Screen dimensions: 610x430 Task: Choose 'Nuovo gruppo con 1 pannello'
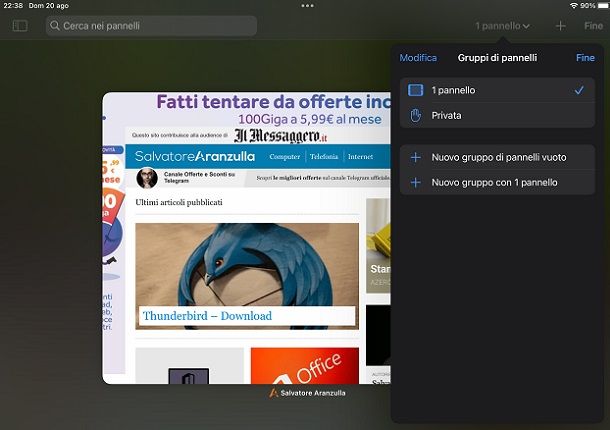(497, 183)
